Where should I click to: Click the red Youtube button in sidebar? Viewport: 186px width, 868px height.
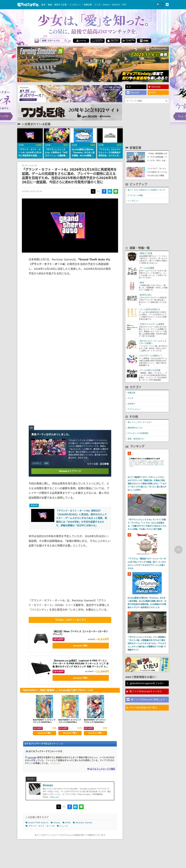pos(158,87)
